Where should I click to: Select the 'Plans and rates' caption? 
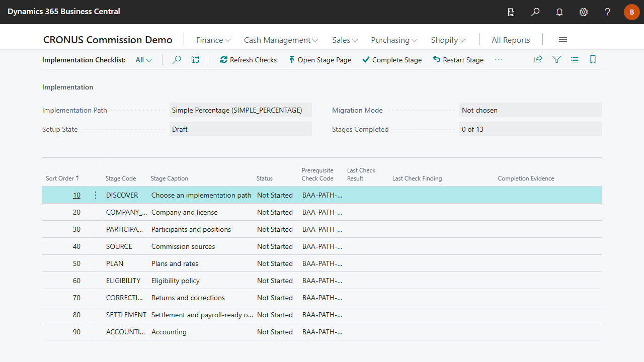[x=175, y=263]
